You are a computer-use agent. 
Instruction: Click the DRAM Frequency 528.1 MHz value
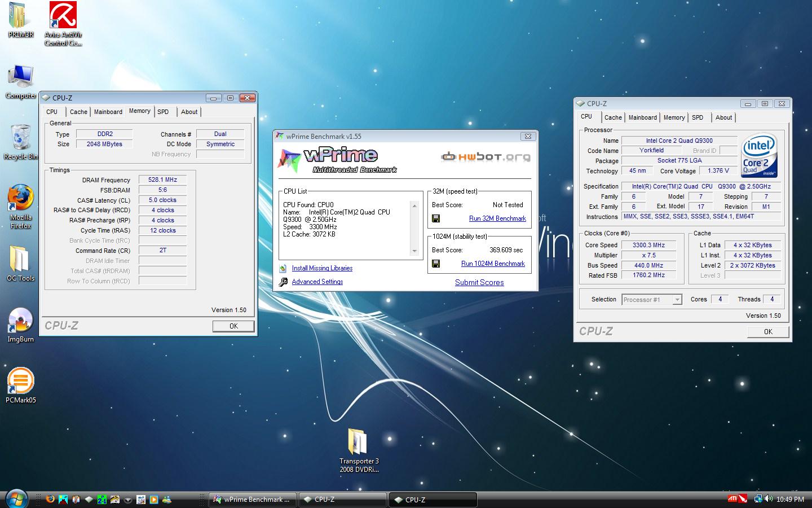tap(162, 180)
